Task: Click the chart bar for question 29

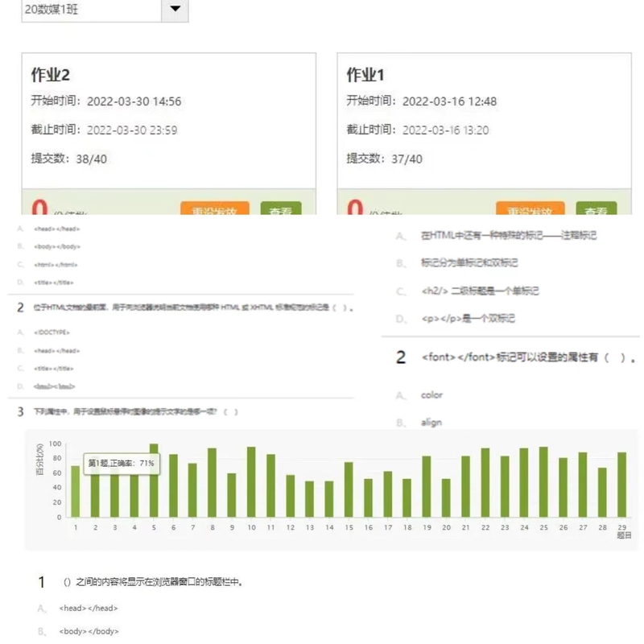Action: pos(621,485)
